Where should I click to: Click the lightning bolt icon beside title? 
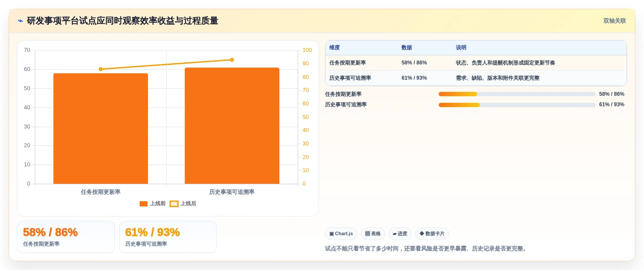point(20,21)
